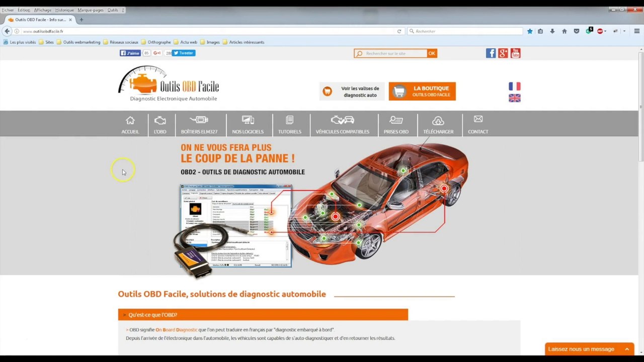Click the Qu'est-ce que l'OBD? heading
Viewport: 644px width, 362px height.
[152, 315]
